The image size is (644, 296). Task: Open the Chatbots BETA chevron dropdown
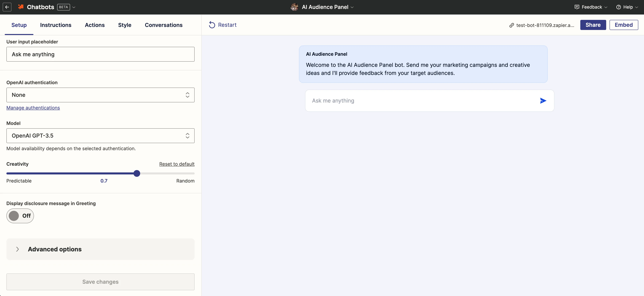click(x=74, y=7)
